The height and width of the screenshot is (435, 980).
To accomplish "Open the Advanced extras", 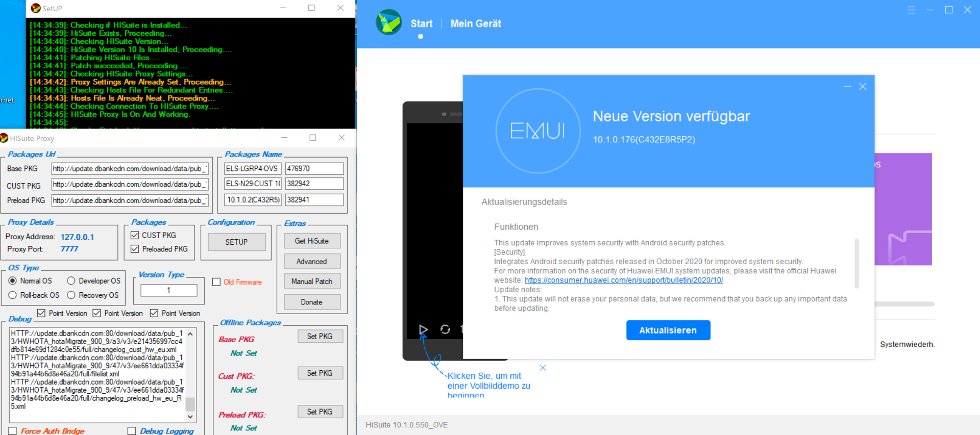I will pyautogui.click(x=312, y=261).
